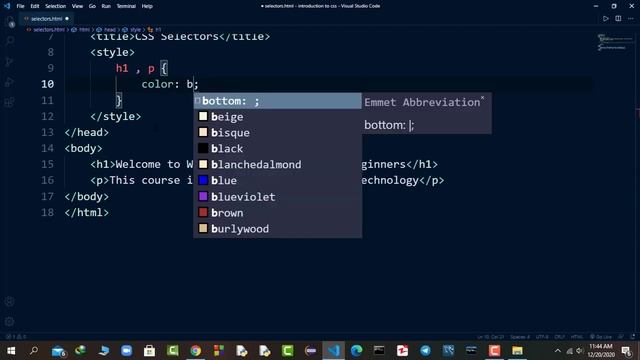Open Microsoft Edge from the taskbar
This screenshot has height=360, width=640.
click(x=356, y=351)
